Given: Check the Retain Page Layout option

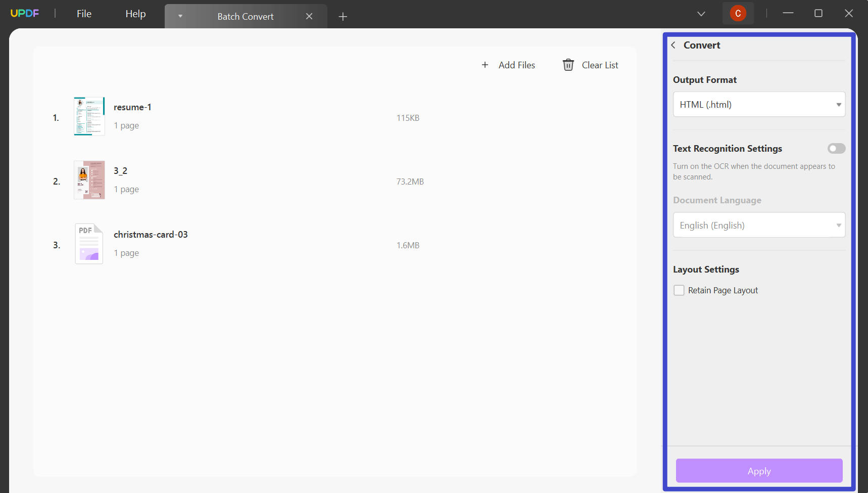Looking at the screenshot, I should (680, 290).
